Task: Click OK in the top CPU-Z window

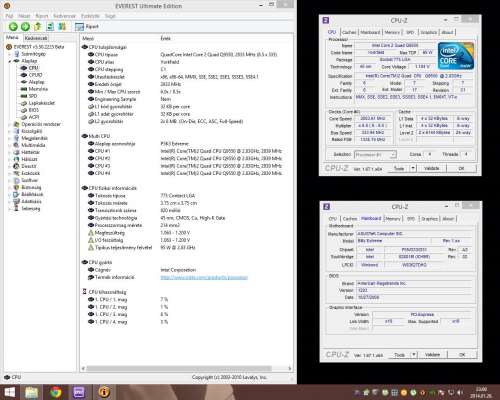Action: [x=461, y=168]
